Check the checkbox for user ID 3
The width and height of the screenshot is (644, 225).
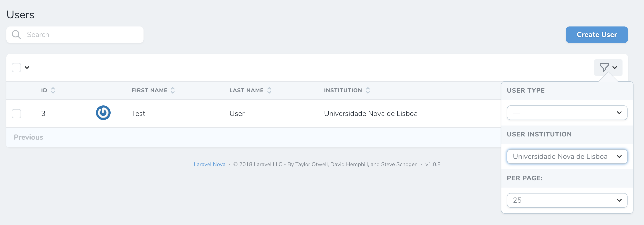pyautogui.click(x=16, y=114)
